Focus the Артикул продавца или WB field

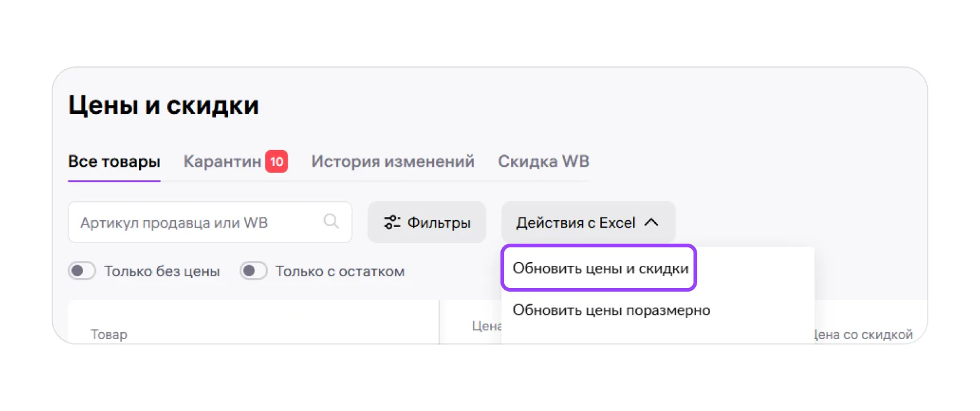pyautogui.click(x=197, y=222)
